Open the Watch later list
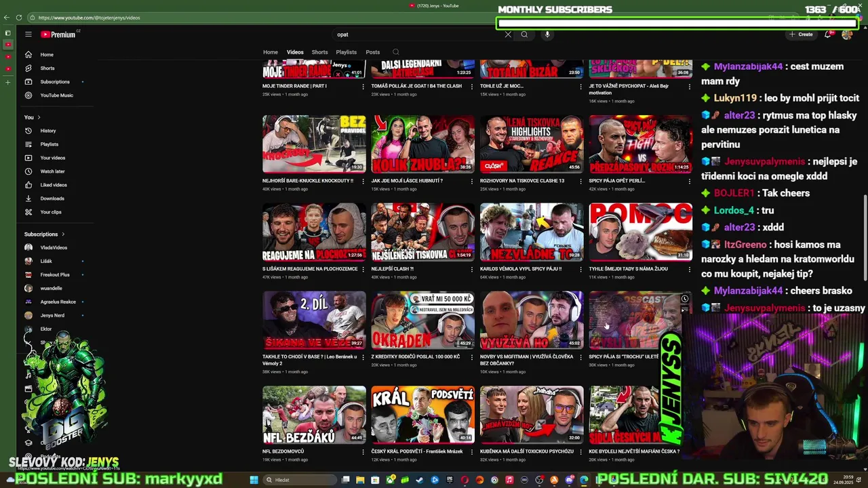The width and height of the screenshot is (868, 488). [x=52, y=171]
